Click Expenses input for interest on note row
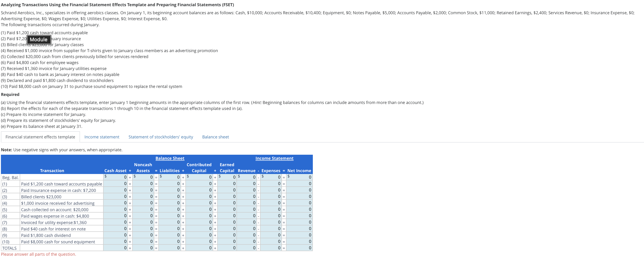The image size is (644, 258). pos(271,228)
